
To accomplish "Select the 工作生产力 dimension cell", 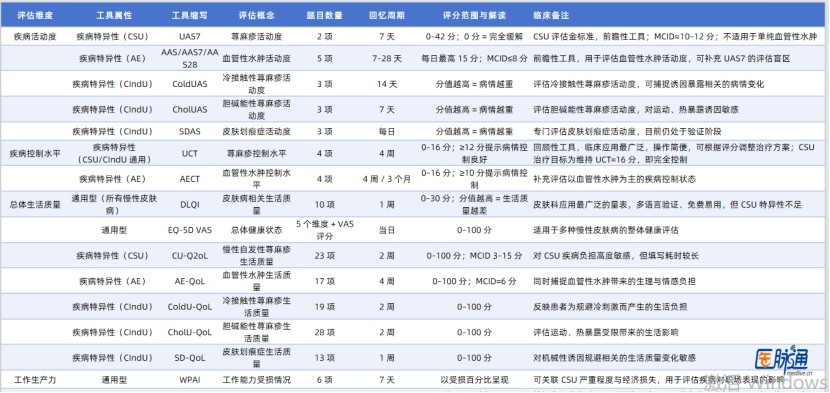I will [34, 380].
